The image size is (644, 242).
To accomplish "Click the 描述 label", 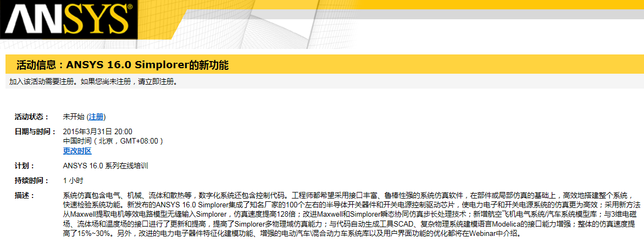I will (25, 195).
